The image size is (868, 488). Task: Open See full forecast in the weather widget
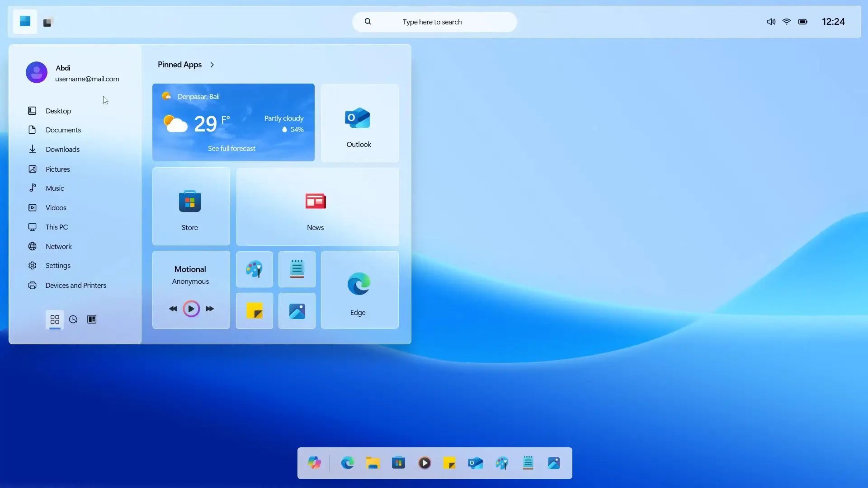pyautogui.click(x=231, y=148)
